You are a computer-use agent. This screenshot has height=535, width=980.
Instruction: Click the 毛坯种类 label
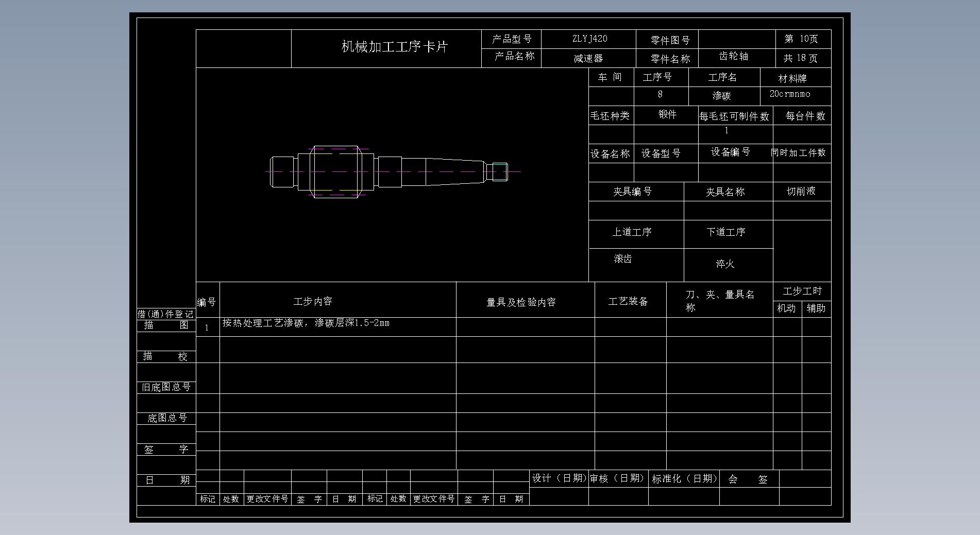pos(610,116)
